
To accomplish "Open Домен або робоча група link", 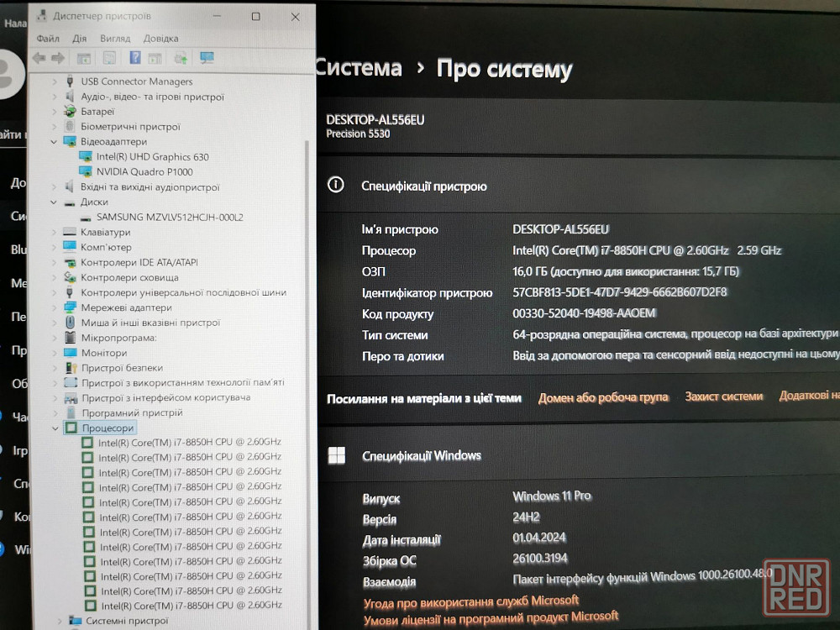I will tap(603, 397).
